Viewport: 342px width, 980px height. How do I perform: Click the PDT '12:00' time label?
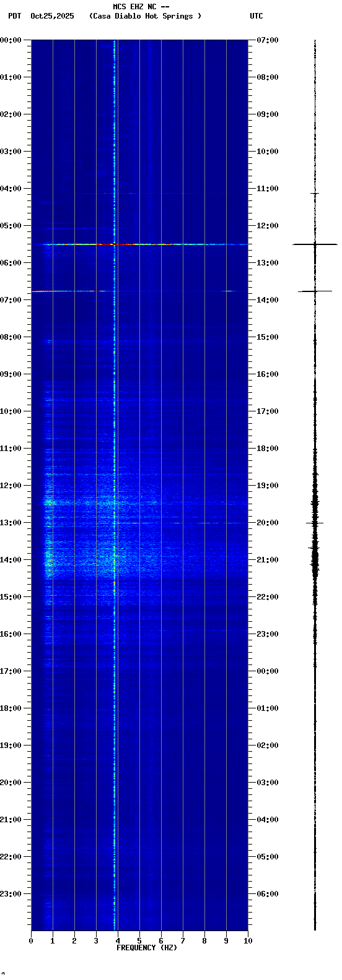[11, 486]
